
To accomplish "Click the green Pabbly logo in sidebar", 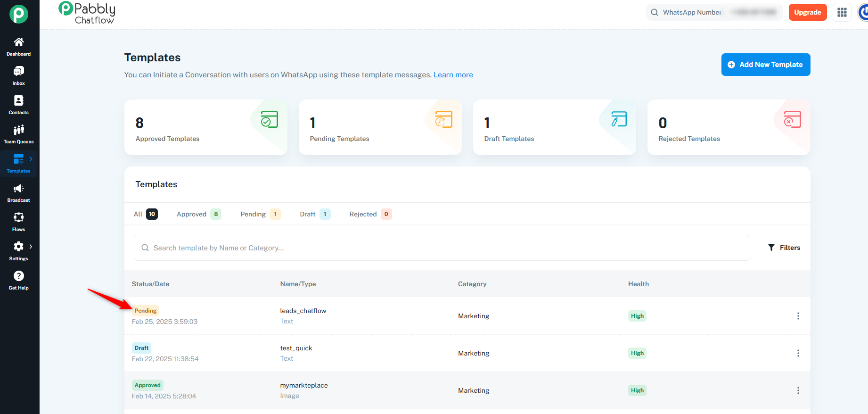I will pyautogui.click(x=19, y=14).
